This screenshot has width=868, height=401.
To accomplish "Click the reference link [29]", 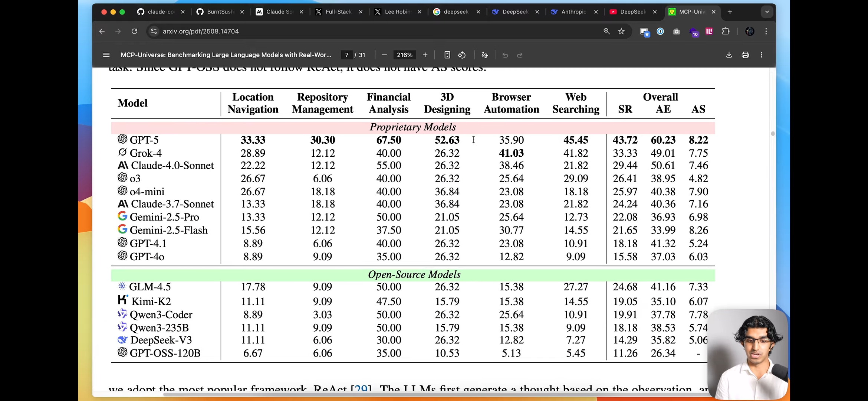I will pos(361,388).
